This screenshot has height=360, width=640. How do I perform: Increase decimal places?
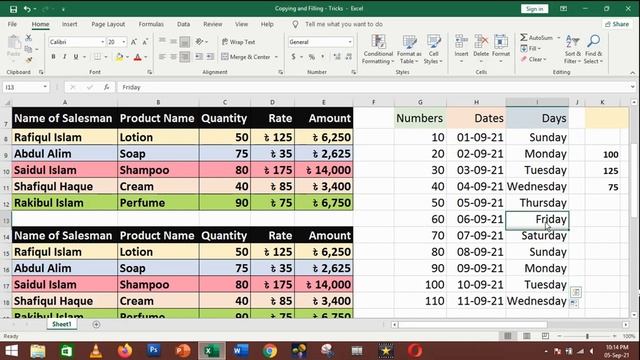coord(337,57)
